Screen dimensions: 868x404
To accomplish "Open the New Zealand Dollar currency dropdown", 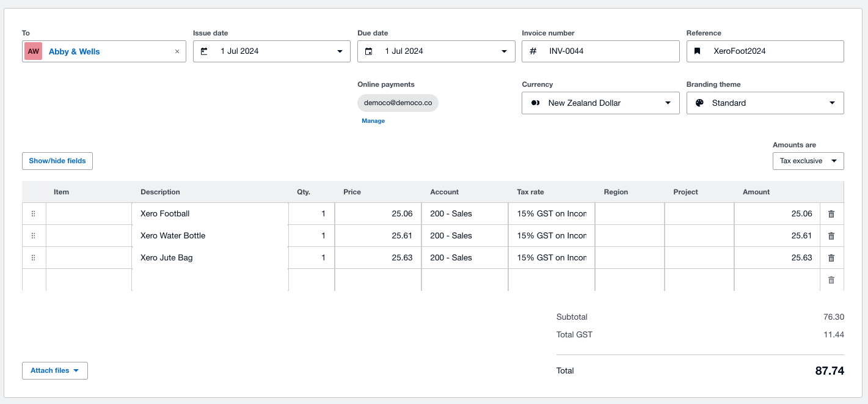I will click(668, 103).
